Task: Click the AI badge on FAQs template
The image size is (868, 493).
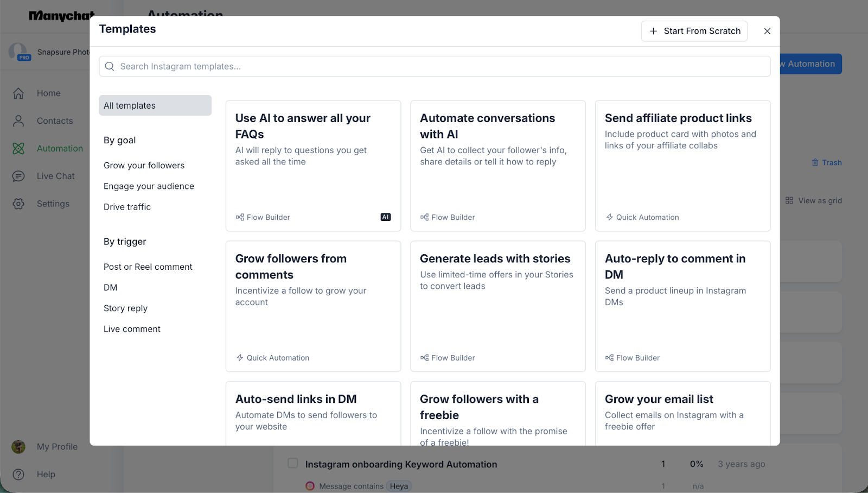Action: (386, 217)
